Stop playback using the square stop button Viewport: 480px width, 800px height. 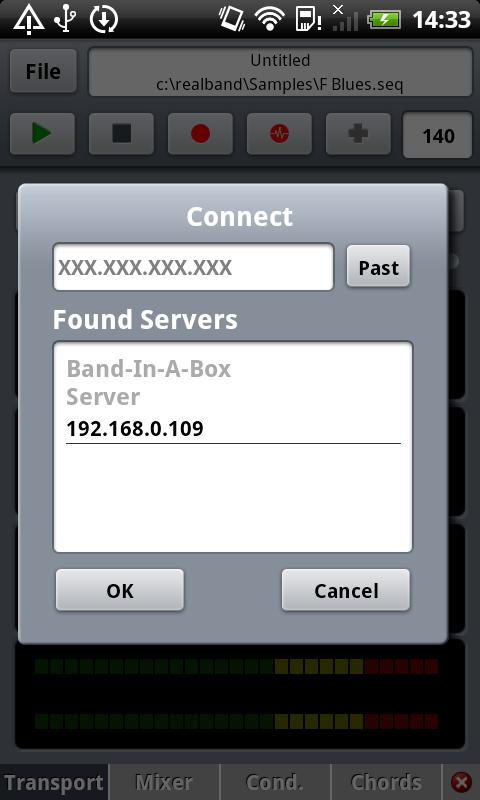[121, 134]
